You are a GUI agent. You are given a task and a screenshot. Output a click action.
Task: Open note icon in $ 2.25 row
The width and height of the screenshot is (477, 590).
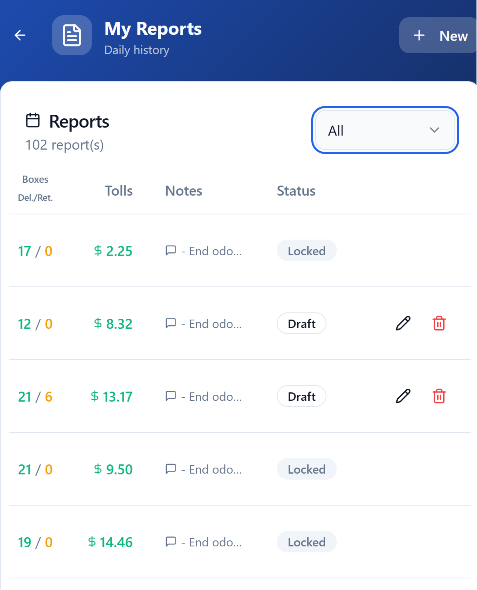click(171, 250)
